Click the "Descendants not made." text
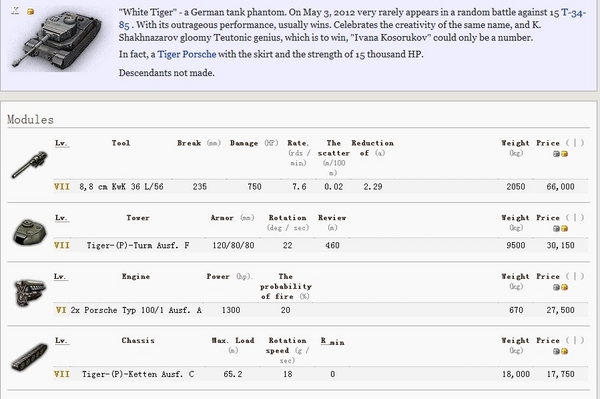 [166, 73]
